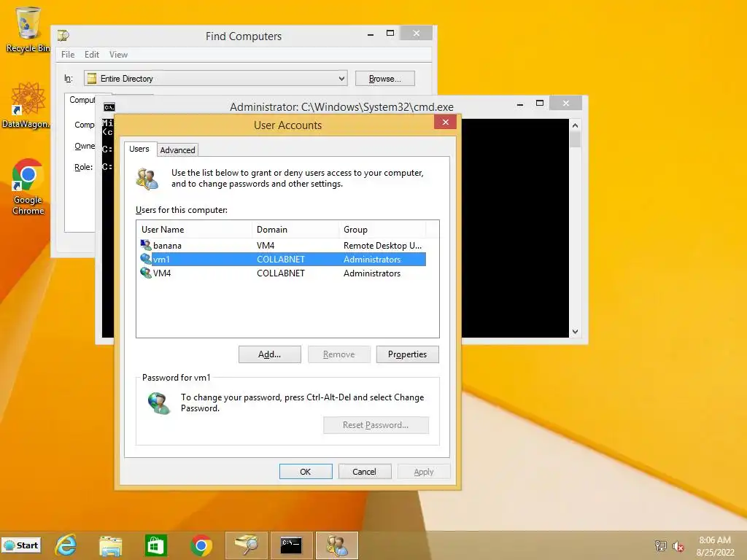Sort by the Domain column header
This screenshot has width=747, height=560.
[295, 230]
